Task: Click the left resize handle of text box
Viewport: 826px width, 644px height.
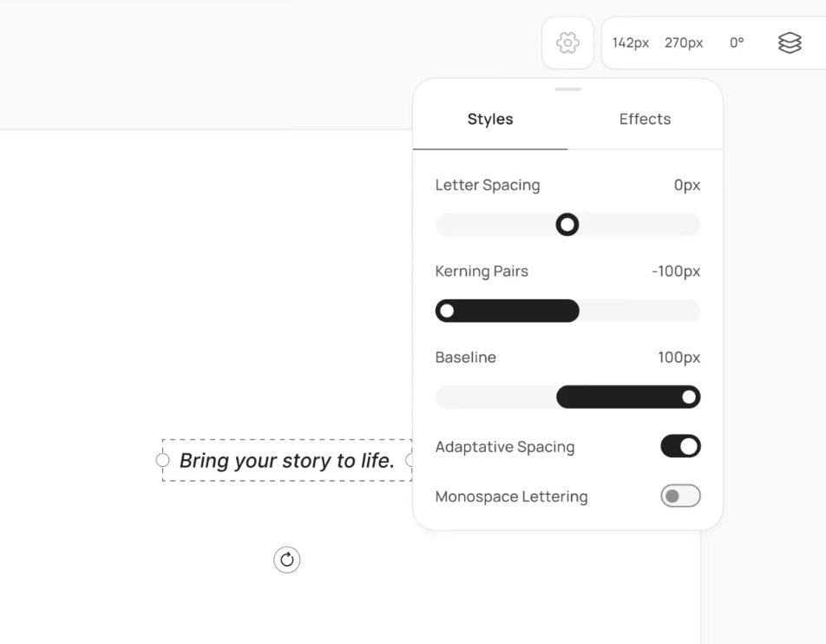Action: click(x=162, y=460)
